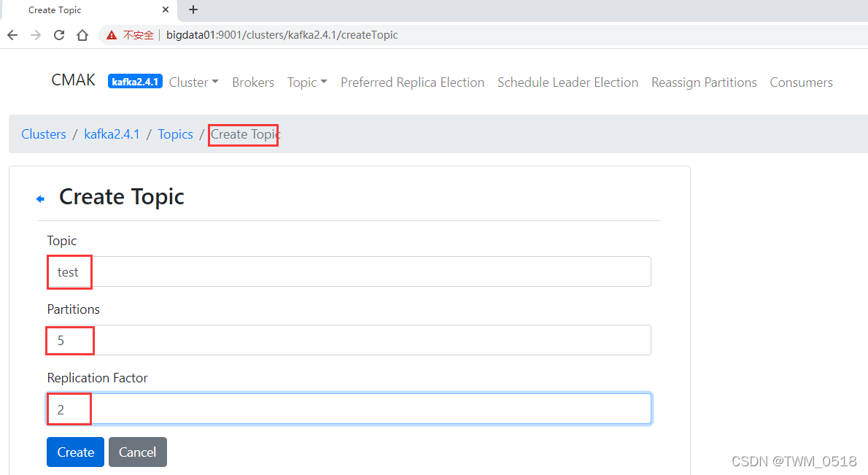
Task: Close the Create Topic browser tab
Action: tap(166, 9)
